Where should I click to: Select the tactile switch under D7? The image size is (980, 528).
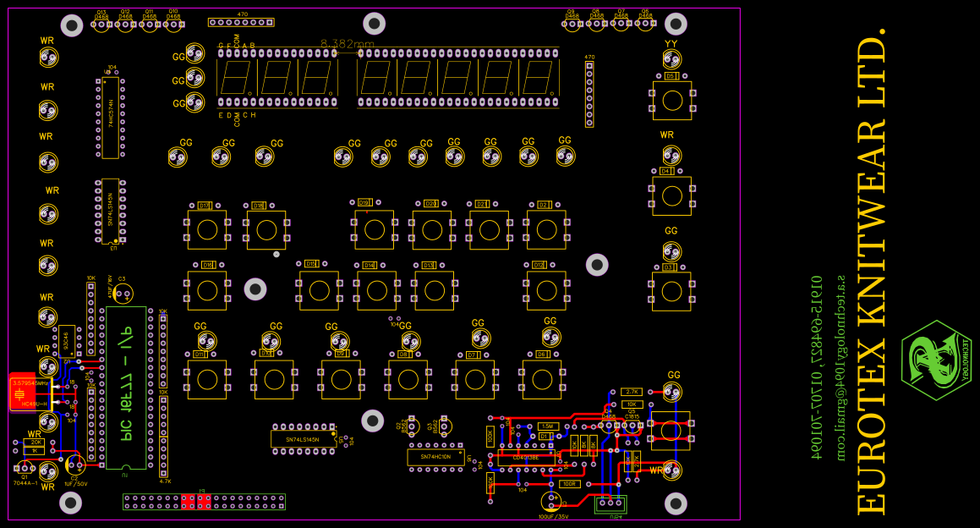[475, 380]
